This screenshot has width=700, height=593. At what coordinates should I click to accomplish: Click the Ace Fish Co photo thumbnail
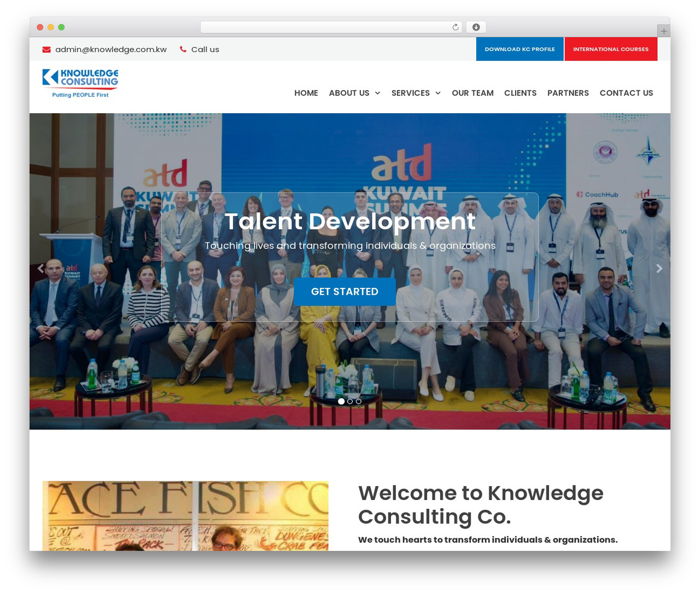[185, 516]
